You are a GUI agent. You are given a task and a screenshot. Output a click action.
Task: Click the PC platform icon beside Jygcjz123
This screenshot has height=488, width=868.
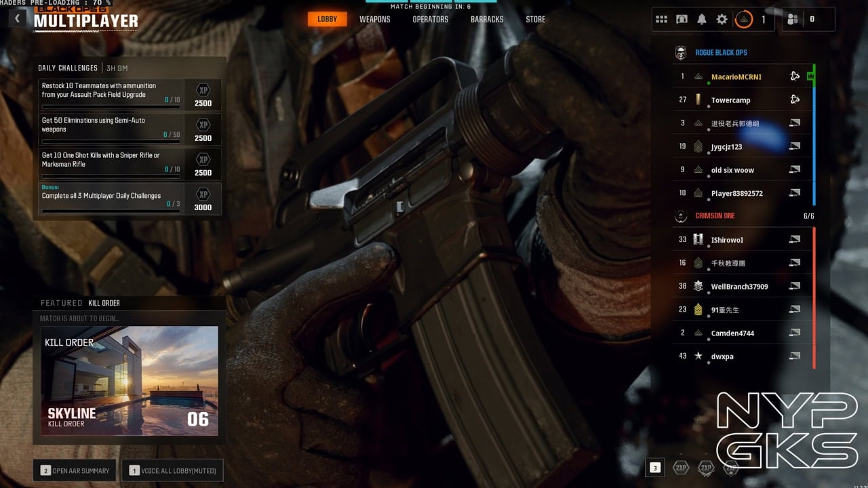pyautogui.click(x=795, y=146)
